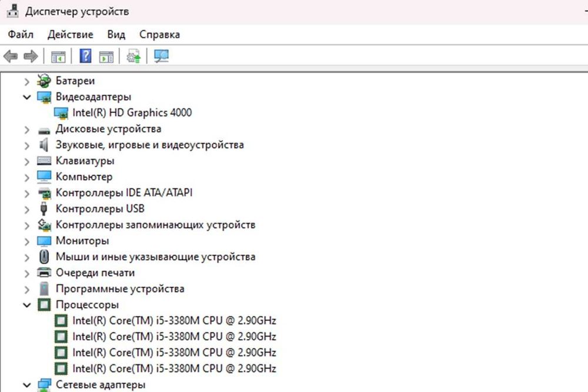588x392 pixels.
Task: Click the Очереди печати printer icon
Action: [44, 273]
